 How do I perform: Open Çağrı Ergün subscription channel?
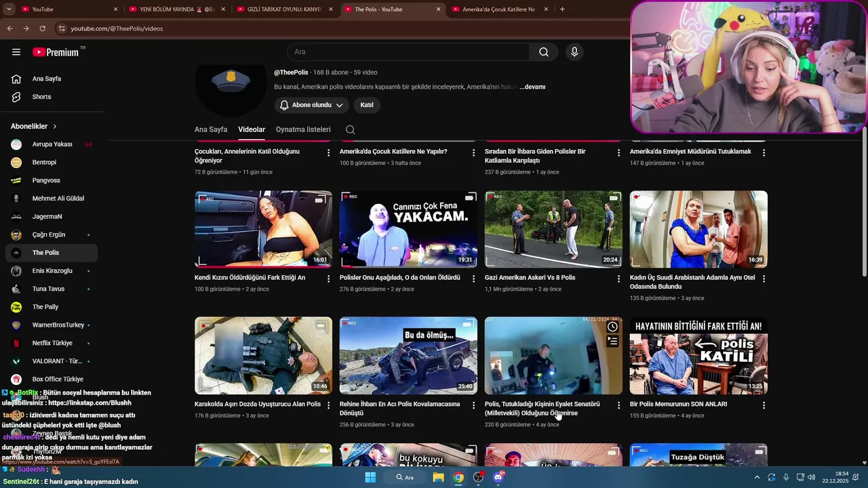52,235
